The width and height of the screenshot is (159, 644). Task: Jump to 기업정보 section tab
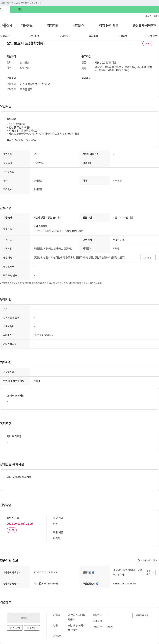tap(153, 36)
